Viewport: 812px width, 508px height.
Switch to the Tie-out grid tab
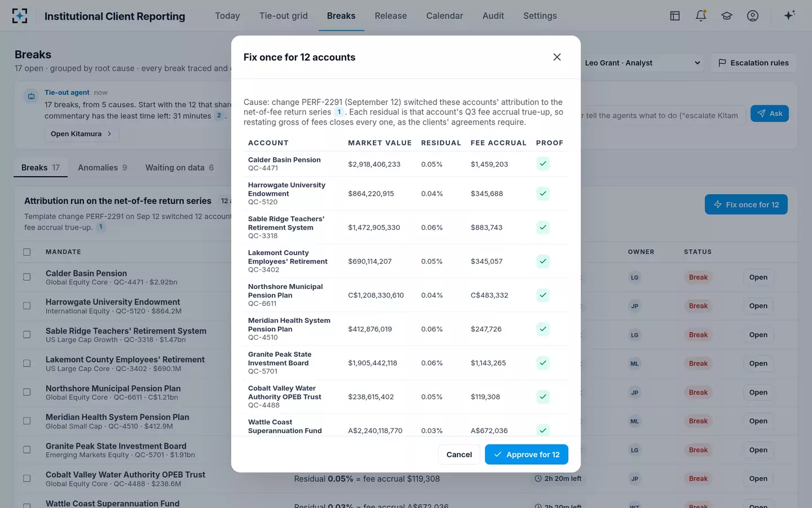284,16
